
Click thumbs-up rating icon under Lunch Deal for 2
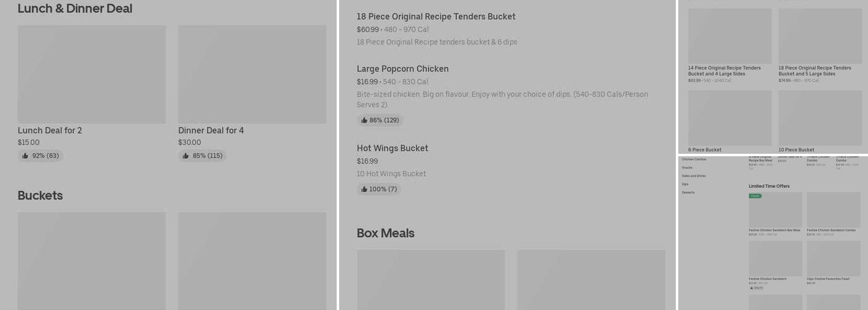pyautogui.click(x=25, y=156)
